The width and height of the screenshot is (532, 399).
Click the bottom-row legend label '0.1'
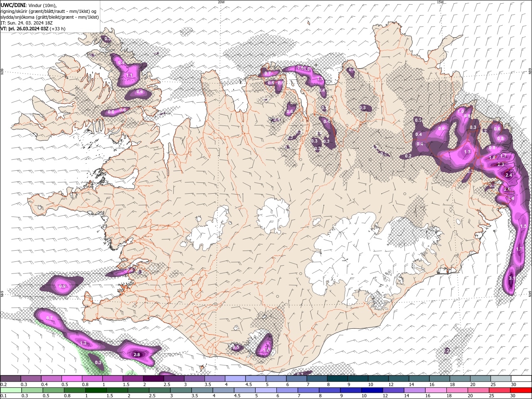pos(3,396)
